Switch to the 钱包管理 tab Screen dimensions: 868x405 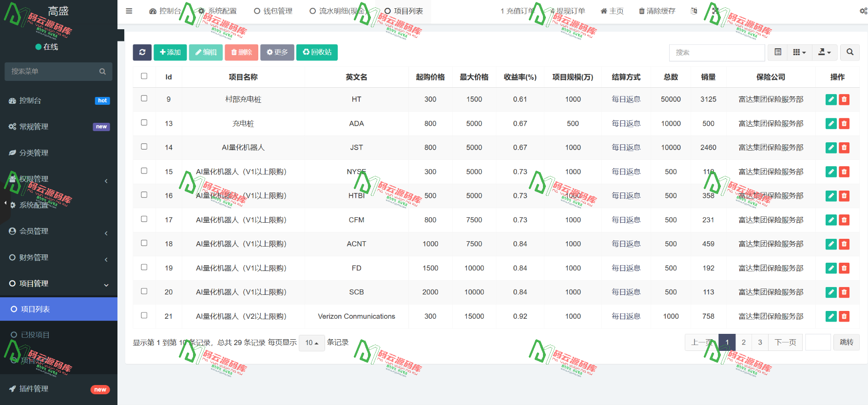pyautogui.click(x=273, y=11)
